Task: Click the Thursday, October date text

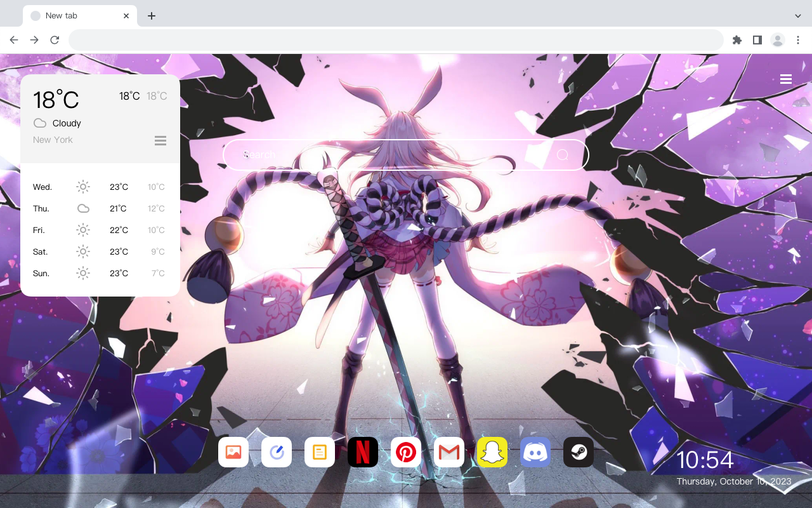Action: pyautogui.click(x=734, y=481)
